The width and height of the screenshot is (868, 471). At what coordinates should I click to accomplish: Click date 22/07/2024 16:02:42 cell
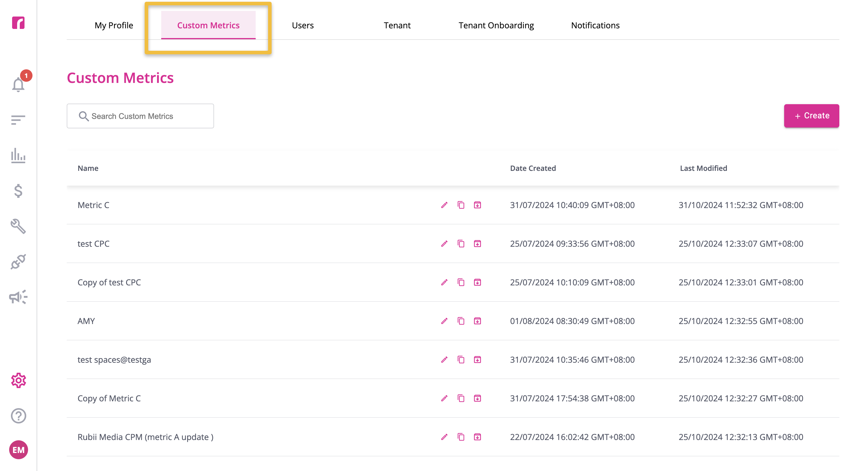point(572,437)
